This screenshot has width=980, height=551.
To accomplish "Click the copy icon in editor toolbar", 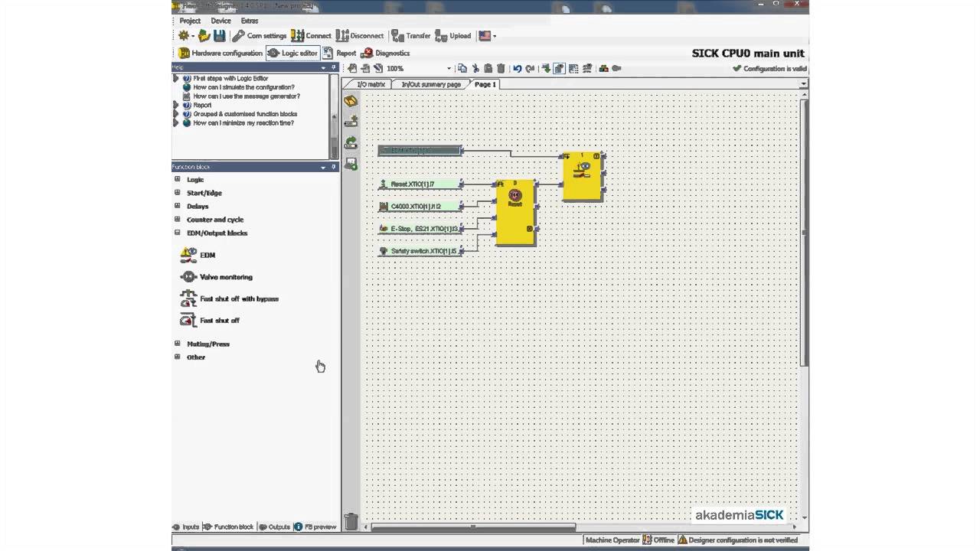I will pos(462,68).
